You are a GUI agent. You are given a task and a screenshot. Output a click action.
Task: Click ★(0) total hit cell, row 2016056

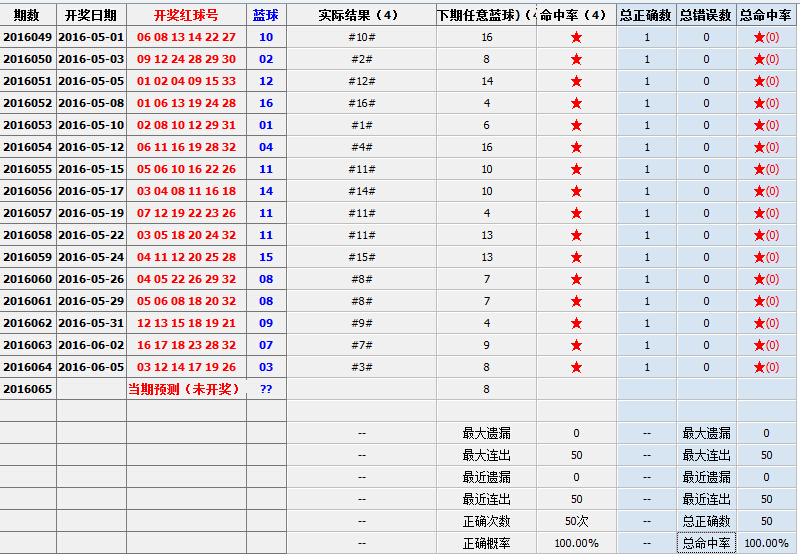click(766, 191)
